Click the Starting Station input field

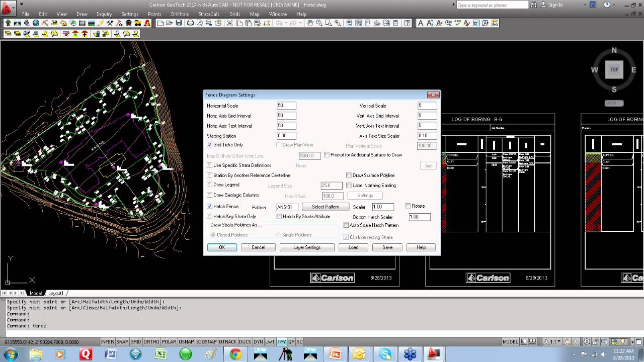[x=286, y=136]
